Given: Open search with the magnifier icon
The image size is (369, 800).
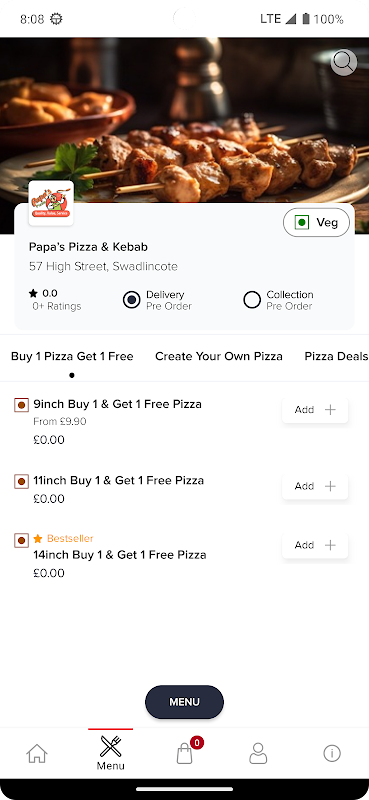Looking at the screenshot, I should [343, 63].
